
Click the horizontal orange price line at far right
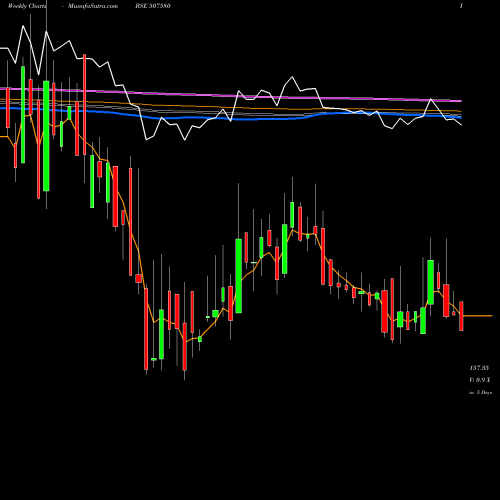478,315
